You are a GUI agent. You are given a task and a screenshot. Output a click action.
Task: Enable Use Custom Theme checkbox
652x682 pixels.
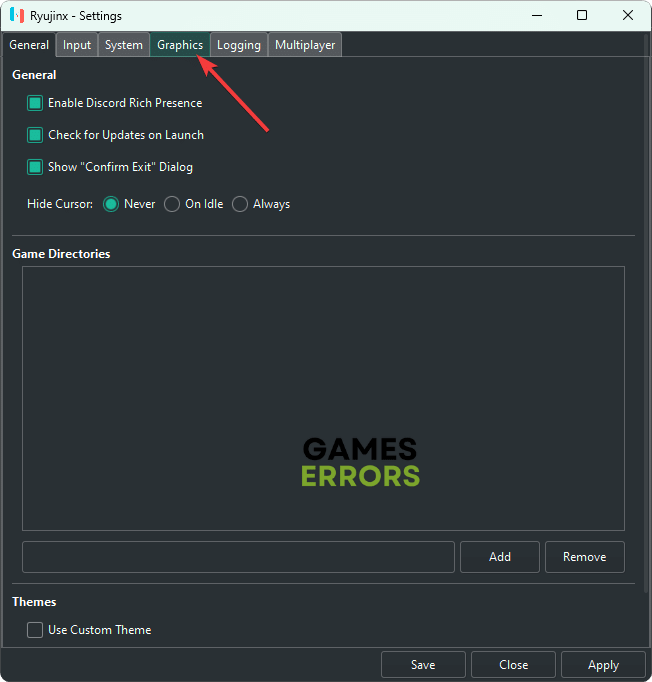click(35, 630)
